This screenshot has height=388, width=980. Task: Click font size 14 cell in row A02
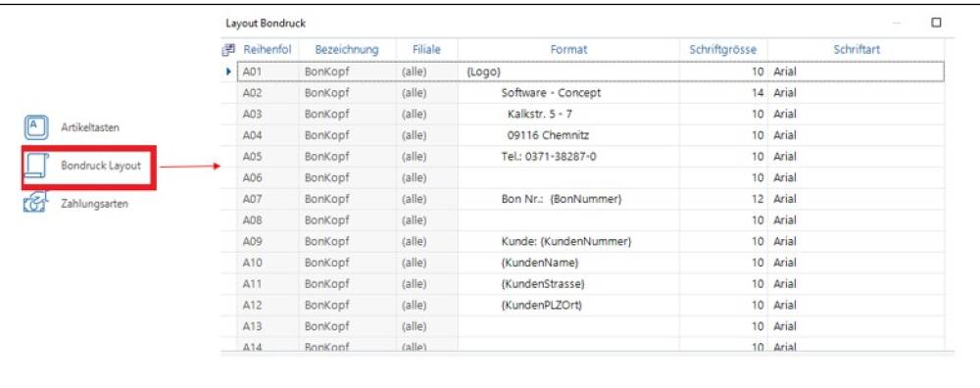coord(723,93)
